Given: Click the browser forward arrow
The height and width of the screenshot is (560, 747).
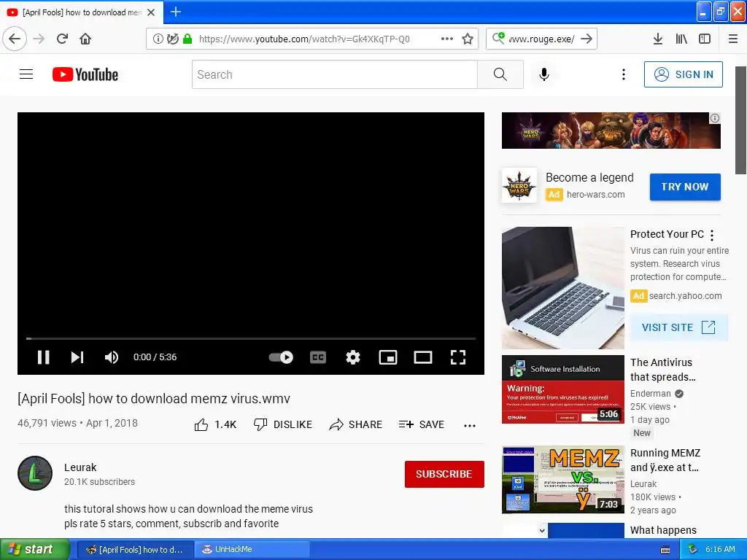Looking at the screenshot, I should [39, 39].
